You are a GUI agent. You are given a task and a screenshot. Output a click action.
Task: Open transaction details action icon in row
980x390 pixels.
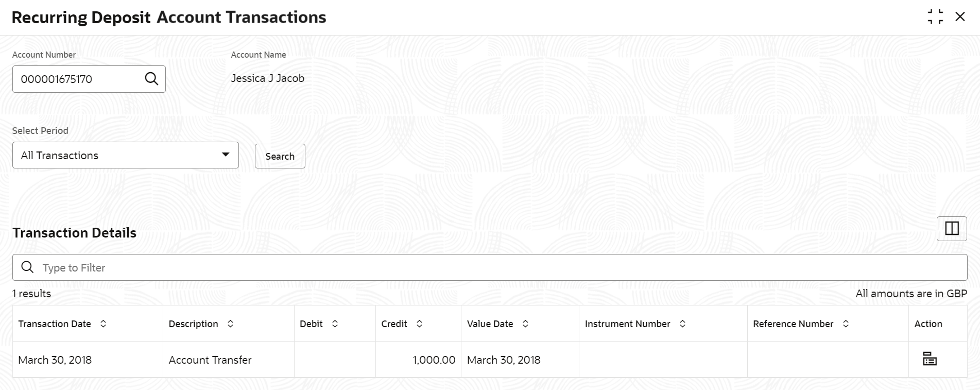point(930,359)
